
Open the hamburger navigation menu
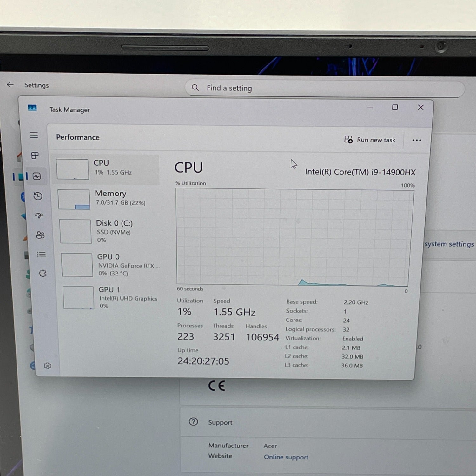coord(34,135)
